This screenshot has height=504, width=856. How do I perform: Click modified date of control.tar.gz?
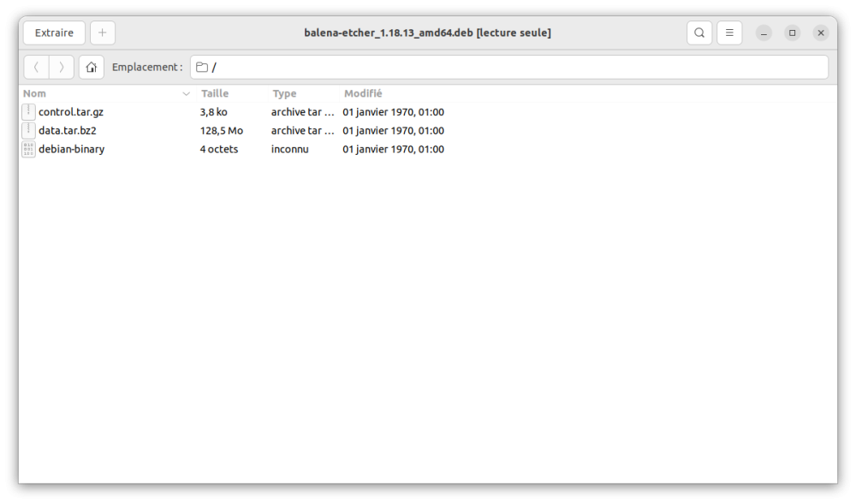pos(393,112)
